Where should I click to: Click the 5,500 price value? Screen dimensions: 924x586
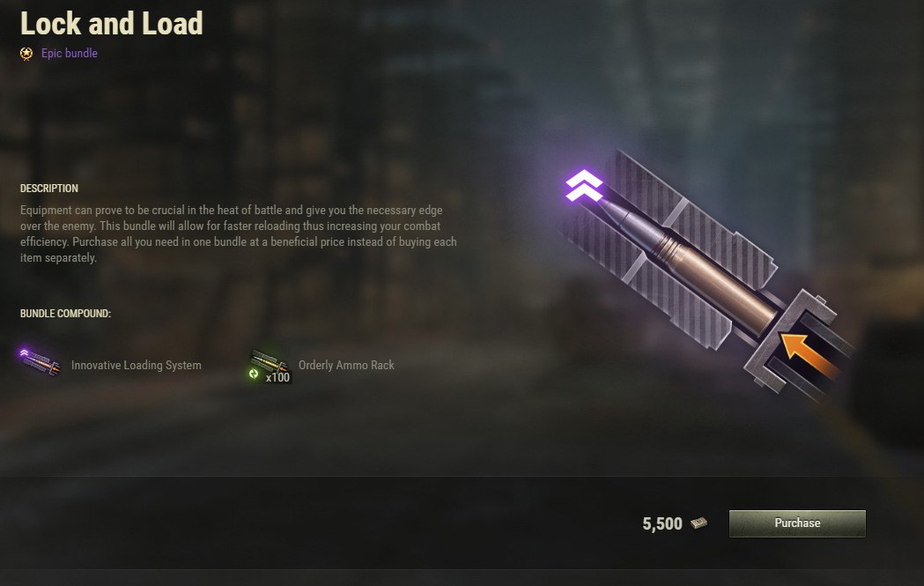tap(662, 523)
